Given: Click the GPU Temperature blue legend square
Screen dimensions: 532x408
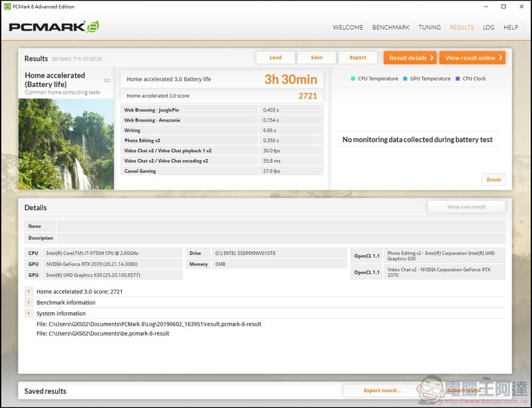Looking at the screenshot, I should [405, 78].
